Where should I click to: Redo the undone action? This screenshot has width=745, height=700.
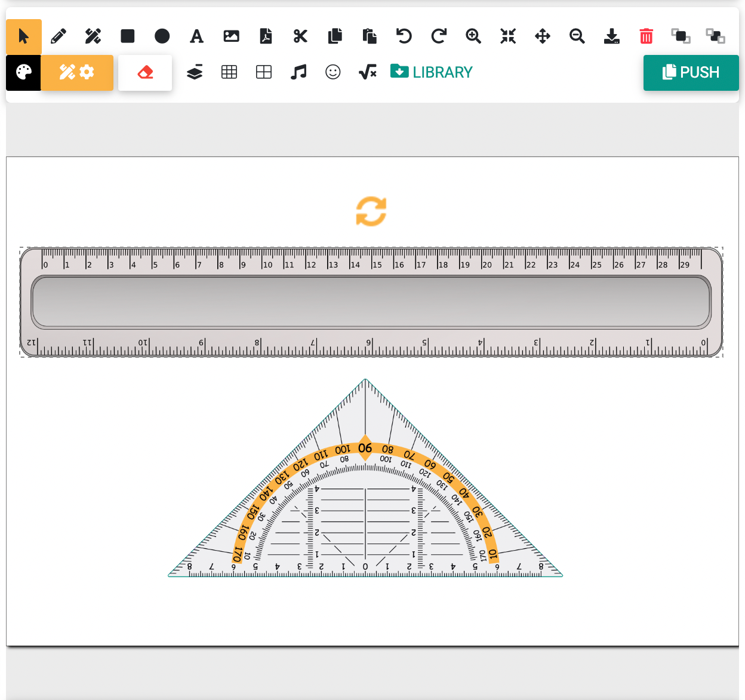(439, 36)
